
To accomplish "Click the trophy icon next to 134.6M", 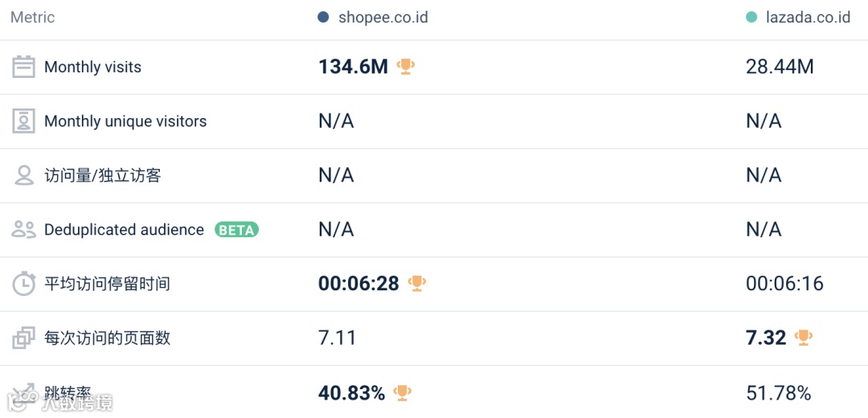I will [x=406, y=67].
